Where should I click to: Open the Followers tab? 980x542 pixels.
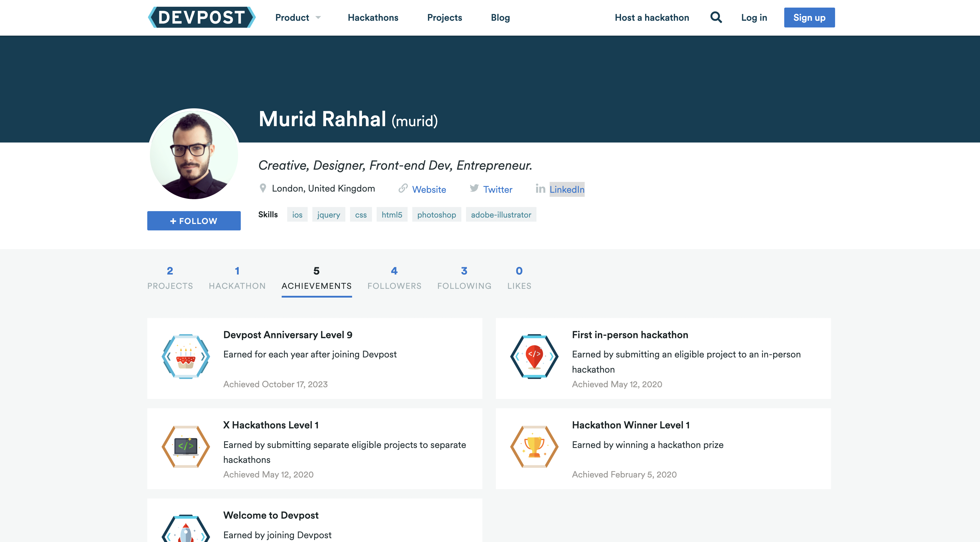[x=394, y=278]
